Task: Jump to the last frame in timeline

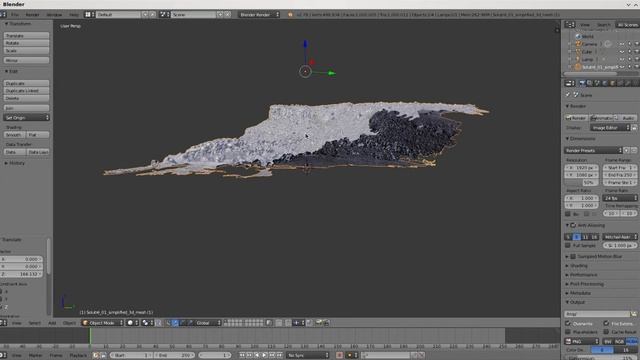Action: click(x=280, y=356)
